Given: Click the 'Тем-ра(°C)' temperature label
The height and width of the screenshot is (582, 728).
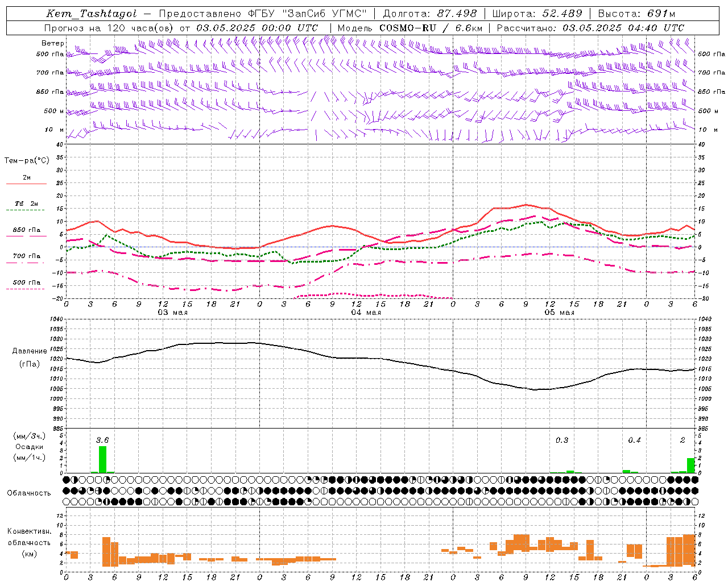Looking at the screenshot, I should (x=27, y=161).
